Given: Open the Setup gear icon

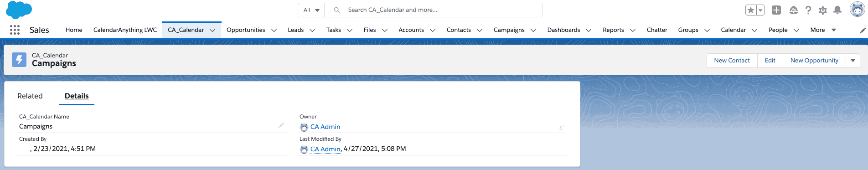Looking at the screenshot, I should point(823,10).
